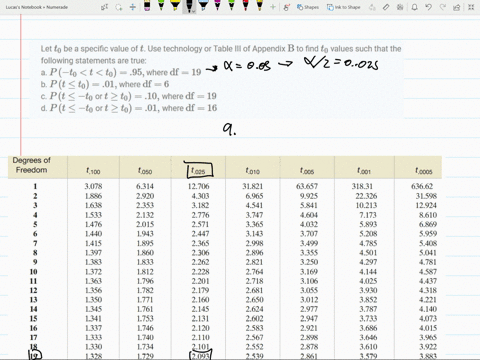Screen dimensions: 480x360
Task: Click the t.050 column header
Action: [x=145, y=171]
